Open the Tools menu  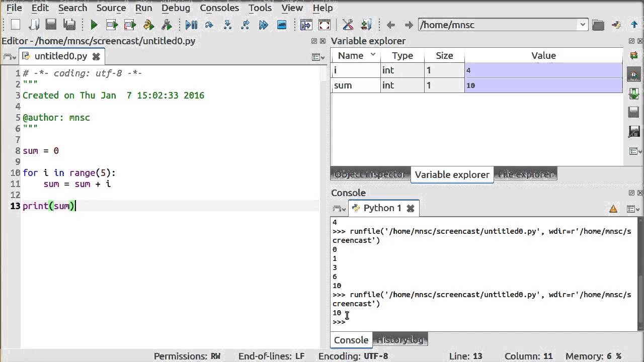260,8
